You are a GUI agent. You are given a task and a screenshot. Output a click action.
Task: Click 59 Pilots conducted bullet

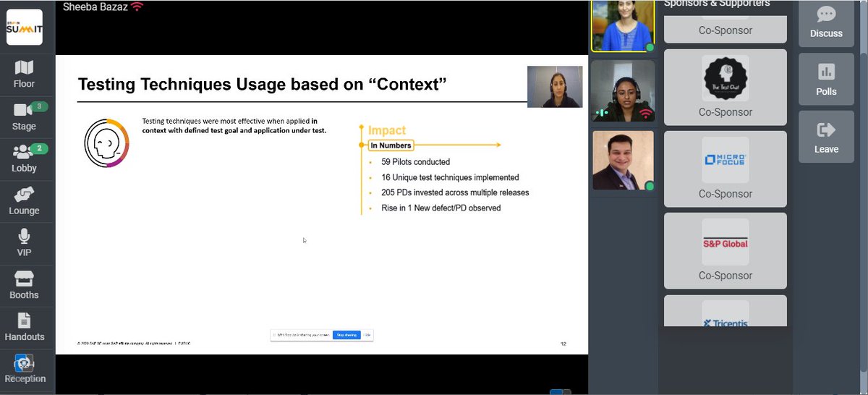click(415, 162)
